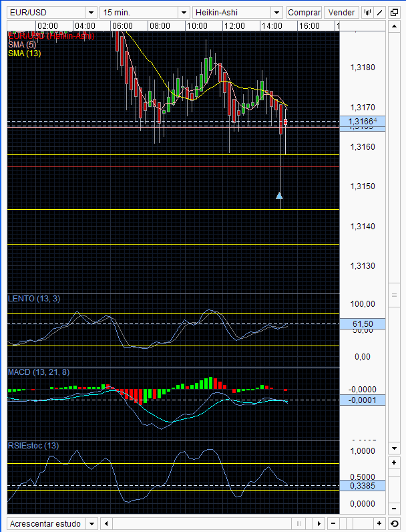
Task: Click the 02:00 time axis label
Action: point(47,26)
